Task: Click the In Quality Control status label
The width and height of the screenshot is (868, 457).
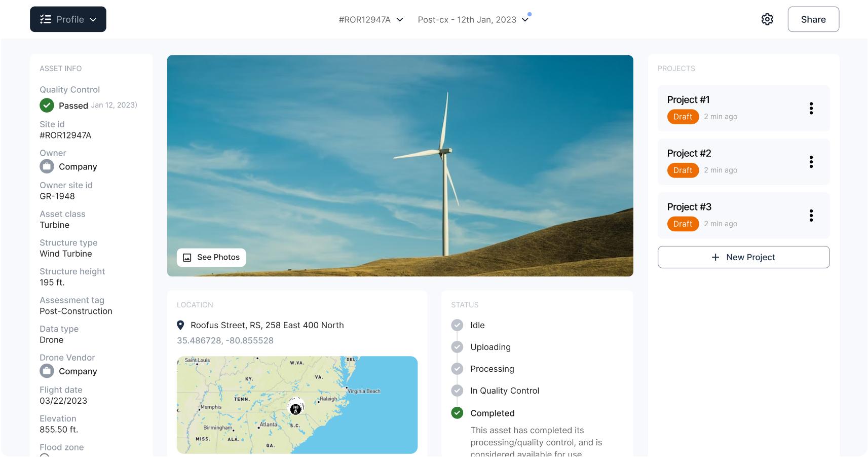Action: click(505, 391)
